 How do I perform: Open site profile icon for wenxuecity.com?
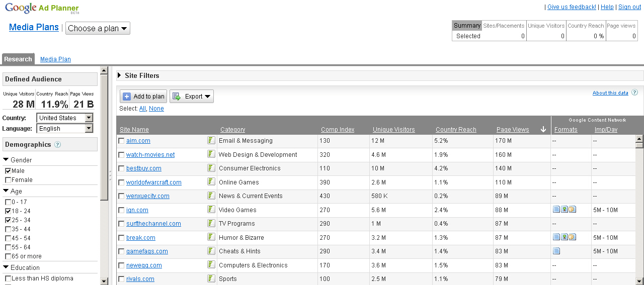point(211,196)
